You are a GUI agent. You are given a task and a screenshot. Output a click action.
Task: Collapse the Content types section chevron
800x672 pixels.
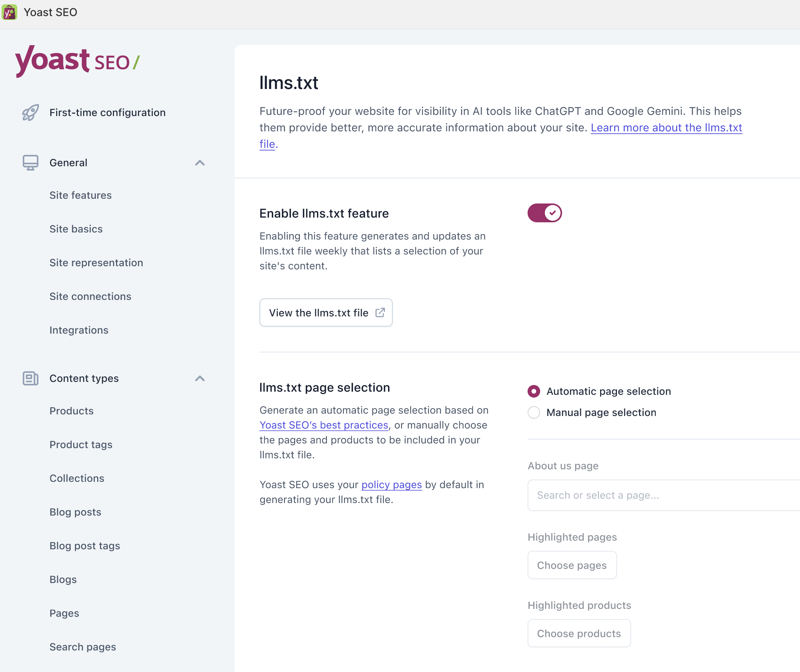click(x=200, y=378)
